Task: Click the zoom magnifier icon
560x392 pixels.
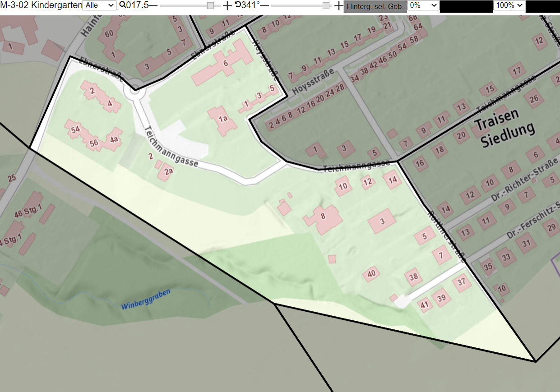Action: coord(122,5)
